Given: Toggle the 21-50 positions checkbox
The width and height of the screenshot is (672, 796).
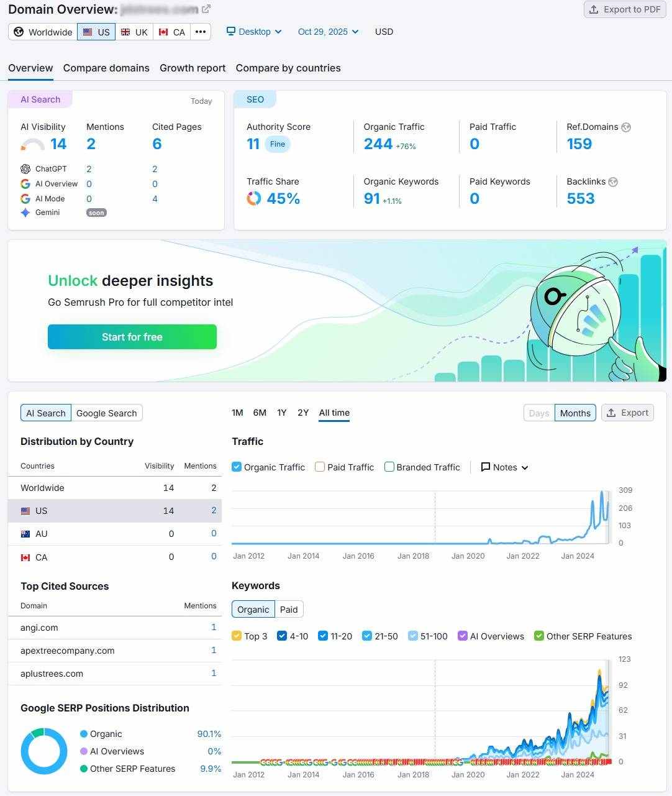Looking at the screenshot, I should pos(367,636).
